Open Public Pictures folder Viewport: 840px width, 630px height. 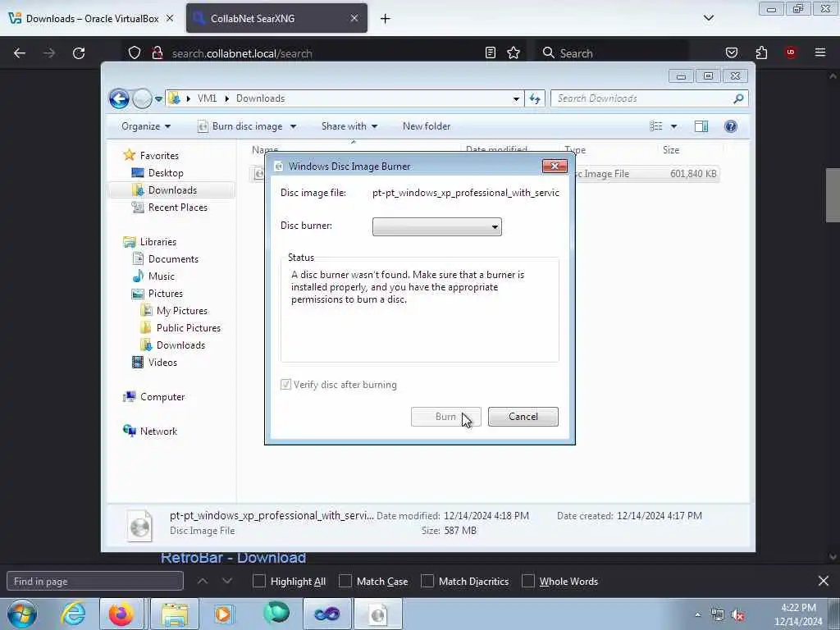[x=188, y=328]
